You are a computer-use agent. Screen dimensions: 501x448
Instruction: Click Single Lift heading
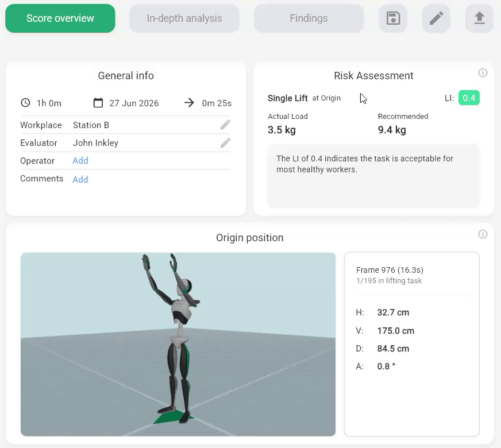point(288,98)
